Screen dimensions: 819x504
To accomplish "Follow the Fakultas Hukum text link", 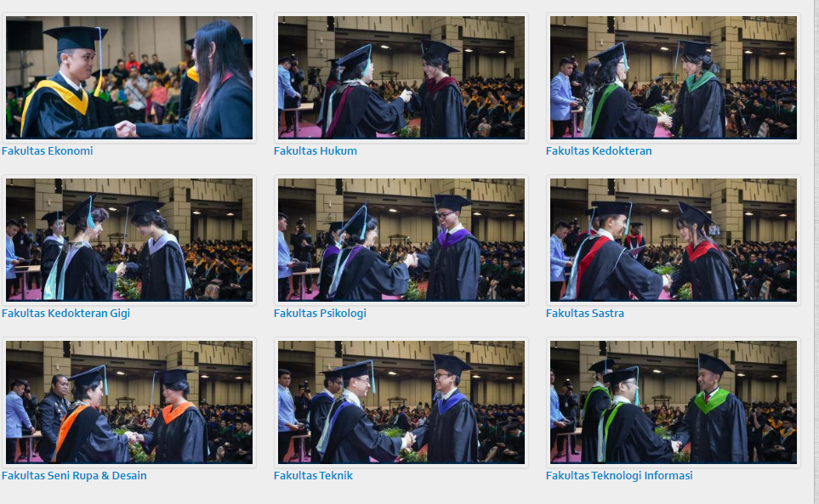I will tap(315, 150).
